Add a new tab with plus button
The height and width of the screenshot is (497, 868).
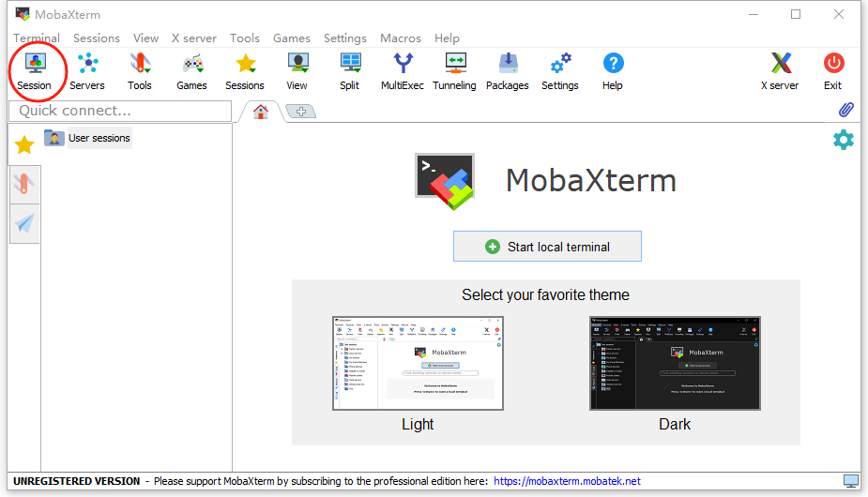pyautogui.click(x=301, y=112)
